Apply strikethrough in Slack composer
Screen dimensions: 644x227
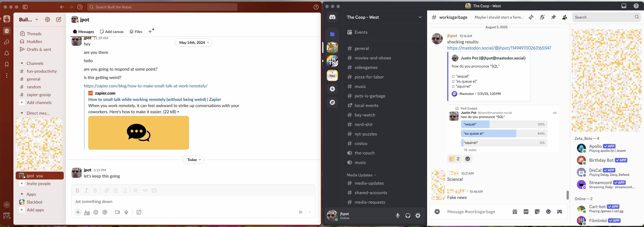click(95, 191)
